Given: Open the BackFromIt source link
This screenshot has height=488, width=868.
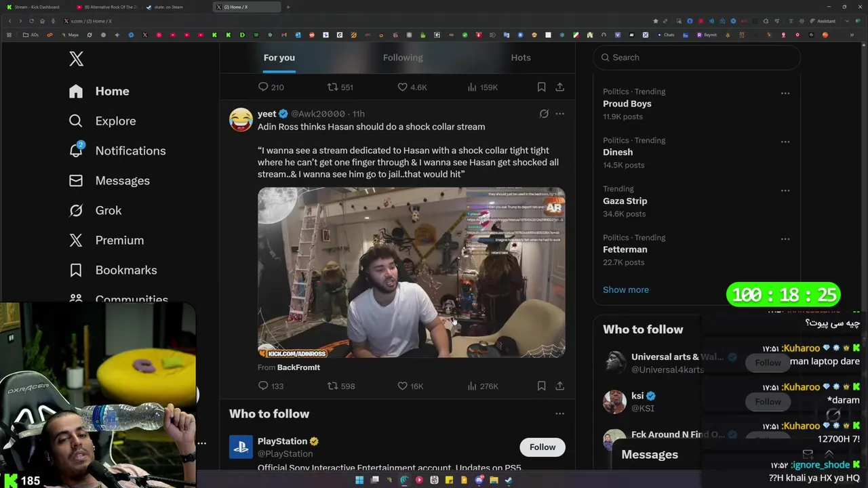Looking at the screenshot, I should coord(298,367).
